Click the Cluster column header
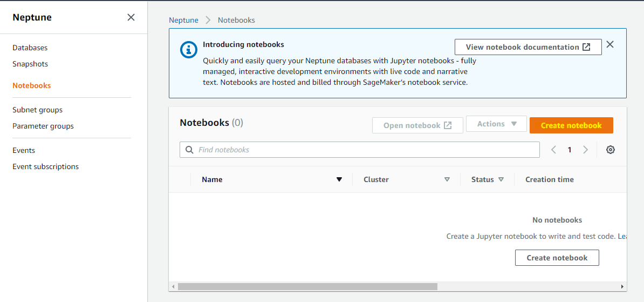 click(x=376, y=179)
